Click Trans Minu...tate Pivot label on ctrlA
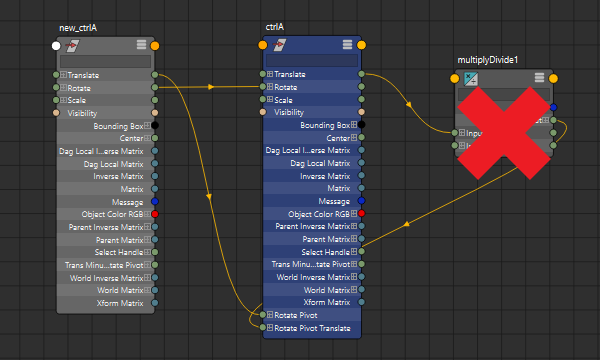Image resolution: width=600 pixels, height=360 pixels. coord(311,264)
